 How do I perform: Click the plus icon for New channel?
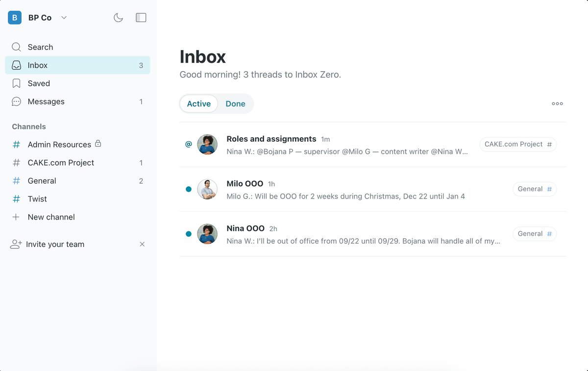click(16, 217)
